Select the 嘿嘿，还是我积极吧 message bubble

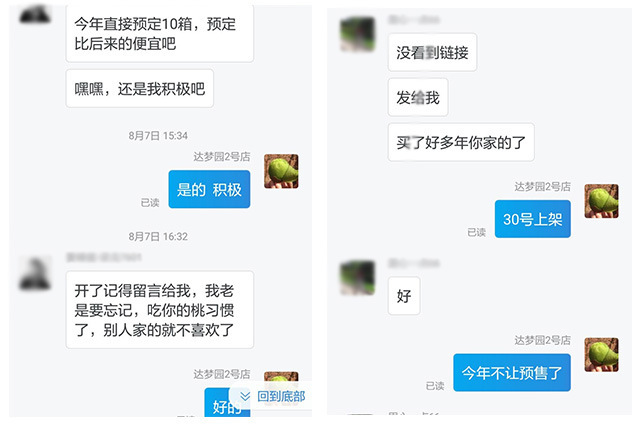(140, 89)
